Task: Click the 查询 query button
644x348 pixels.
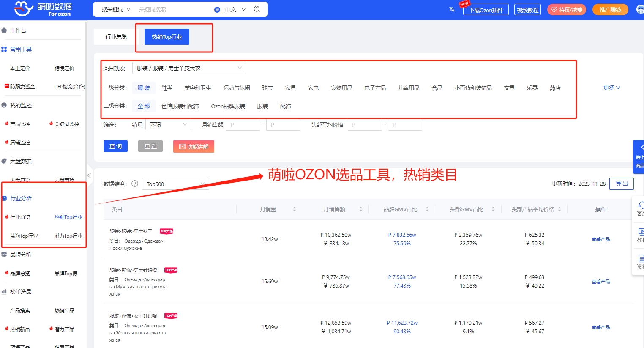Action: 115,146
